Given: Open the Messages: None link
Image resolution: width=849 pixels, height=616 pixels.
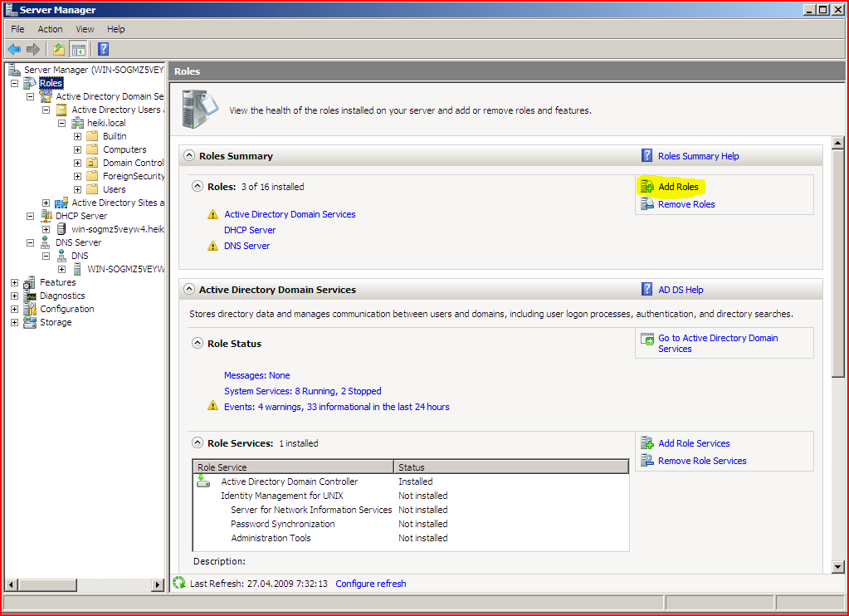Looking at the screenshot, I should click(256, 375).
